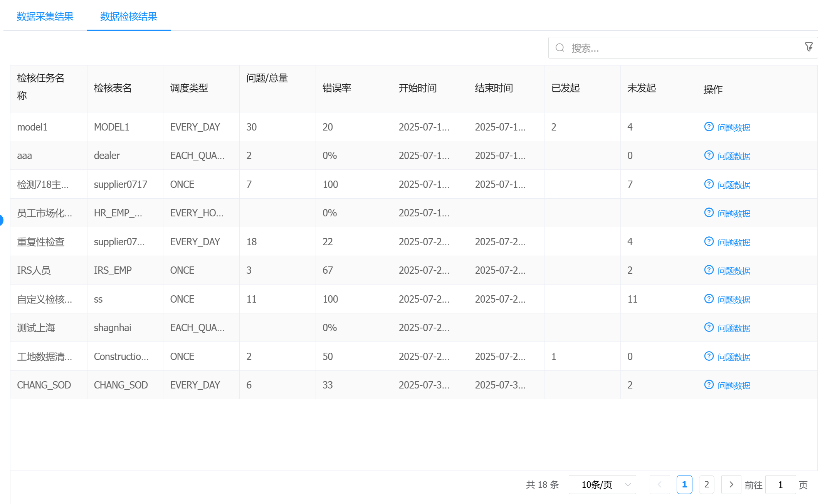The width and height of the screenshot is (820, 504).
Task: Open 问题数据 link for supplier0717 row
Action: point(734,185)
